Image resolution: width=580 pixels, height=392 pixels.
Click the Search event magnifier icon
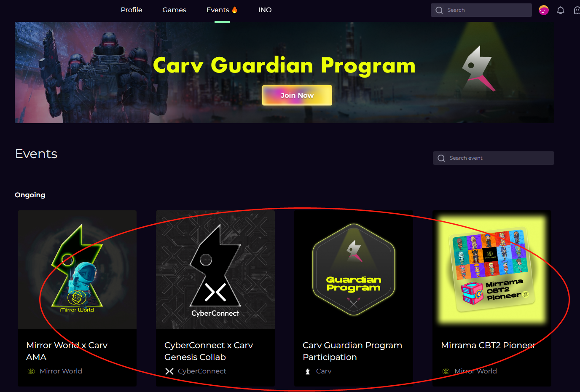[x=441, y=158]
